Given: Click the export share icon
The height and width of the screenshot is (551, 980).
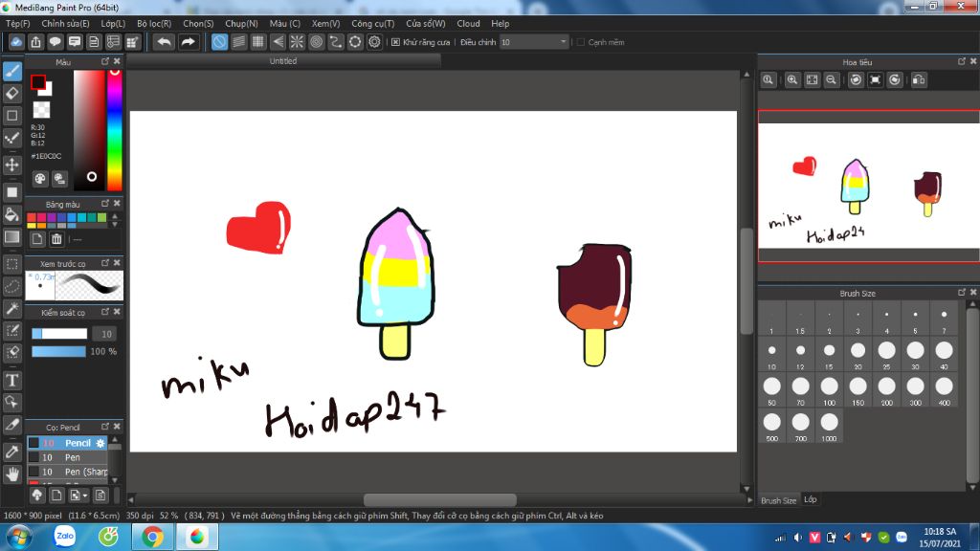Looking at the screenshot, I should point(35,42).
